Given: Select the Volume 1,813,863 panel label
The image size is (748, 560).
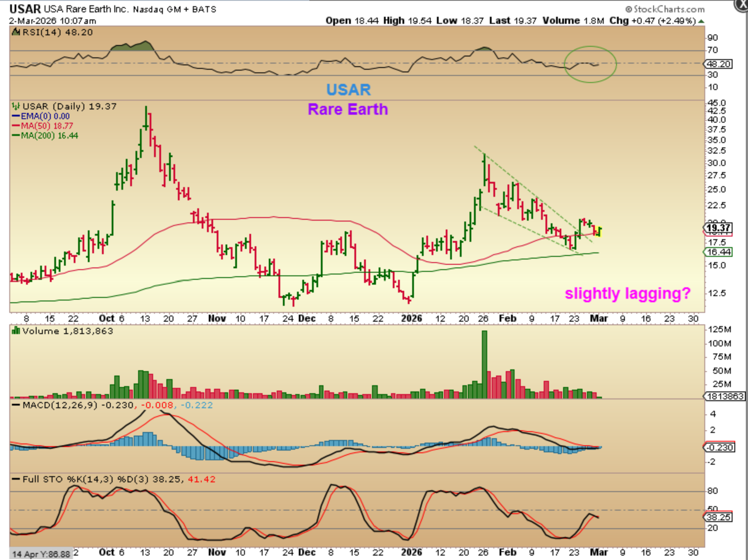Looking at the screenshot, I should tap(68, 331).
